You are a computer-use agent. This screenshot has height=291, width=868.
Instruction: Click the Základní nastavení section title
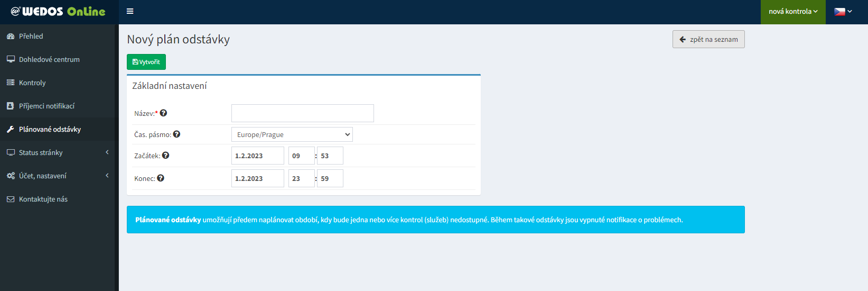tap(170, 86)
